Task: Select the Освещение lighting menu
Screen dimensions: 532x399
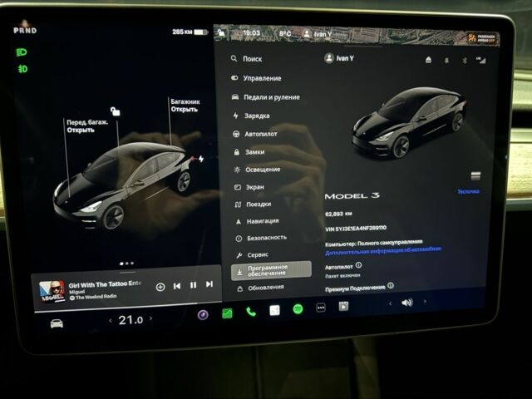Action: [x=257, y=170]
